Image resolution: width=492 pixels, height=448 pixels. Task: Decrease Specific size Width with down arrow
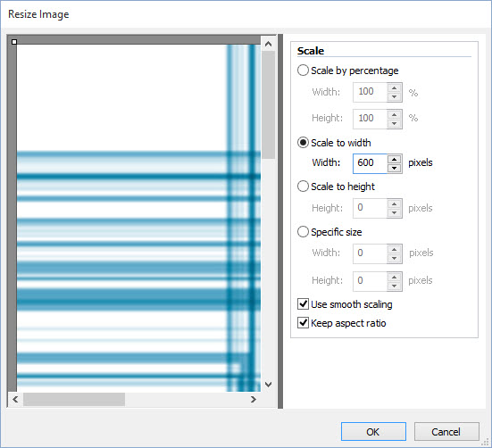pyautogui.click(x=394, y=258)
